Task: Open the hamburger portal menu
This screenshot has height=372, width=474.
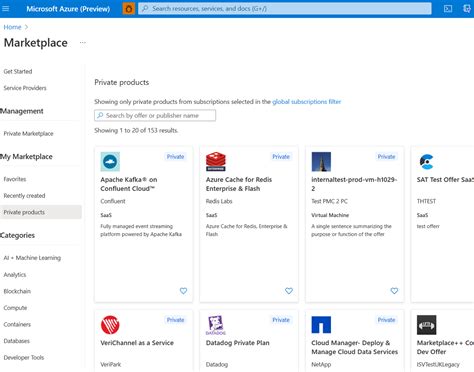Action: [6, 8]
